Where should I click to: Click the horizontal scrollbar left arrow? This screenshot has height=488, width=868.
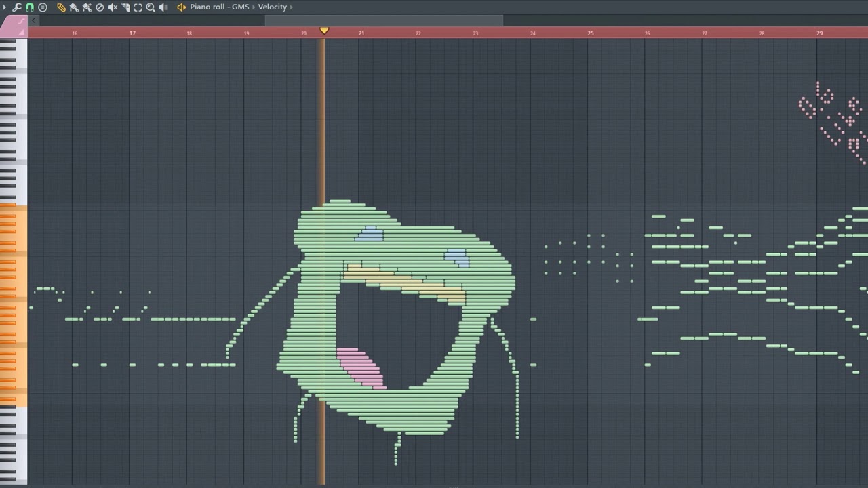pos(33,20)
